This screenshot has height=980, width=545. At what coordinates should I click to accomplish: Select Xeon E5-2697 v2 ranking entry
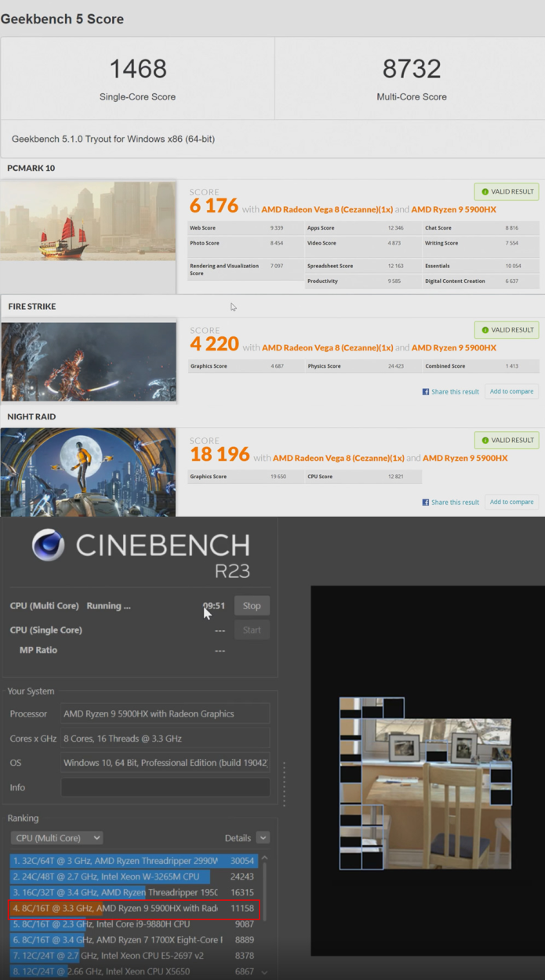click(135, 956)
